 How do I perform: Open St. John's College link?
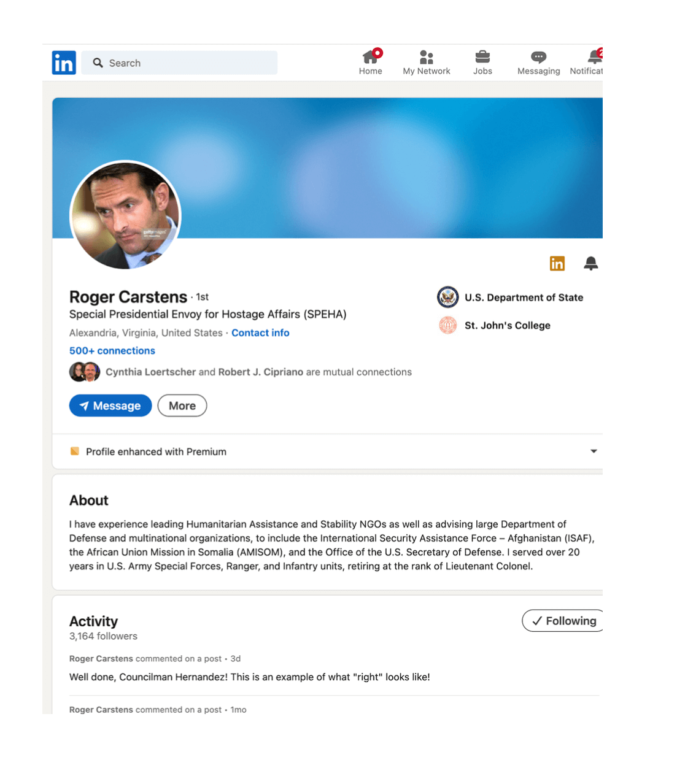tap(508, 326)
